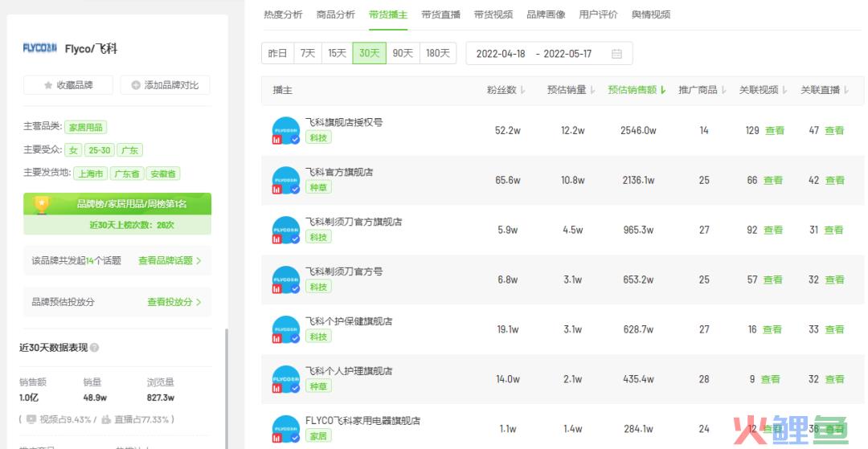Click avatar of 飞科旗舰店授权号
868x449 pixels.
285,130
